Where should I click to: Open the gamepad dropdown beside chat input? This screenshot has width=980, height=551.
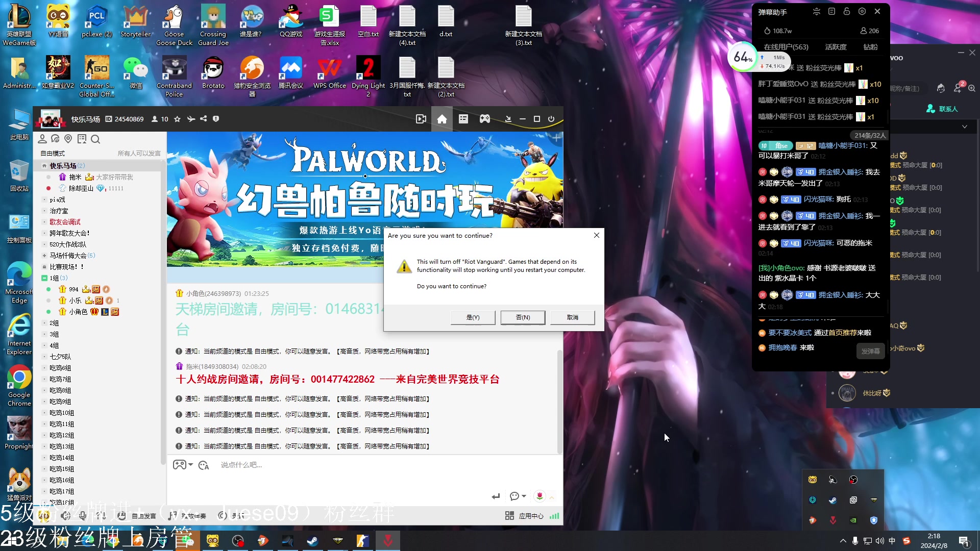tap(183, 465)
